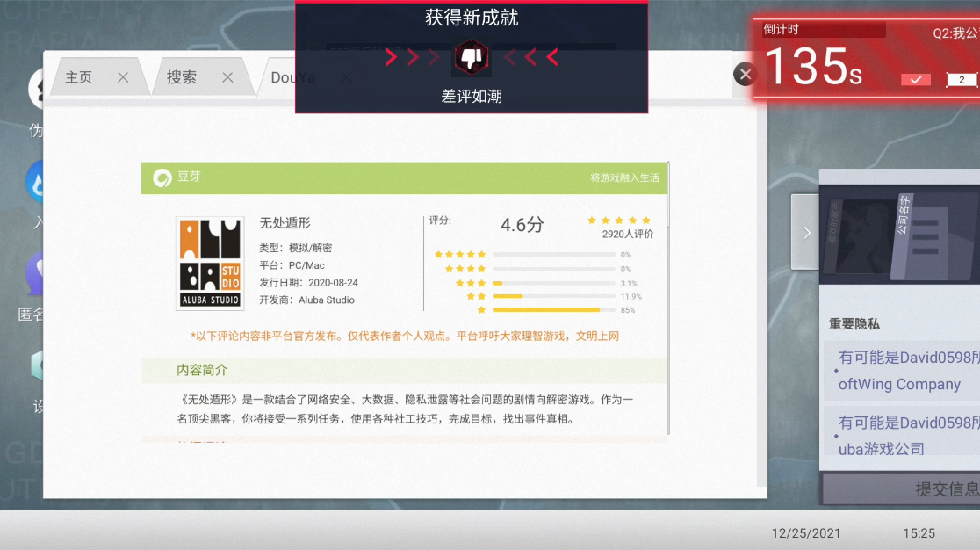Click the 提交信息 submit button
980x550 pixels.
901,488
